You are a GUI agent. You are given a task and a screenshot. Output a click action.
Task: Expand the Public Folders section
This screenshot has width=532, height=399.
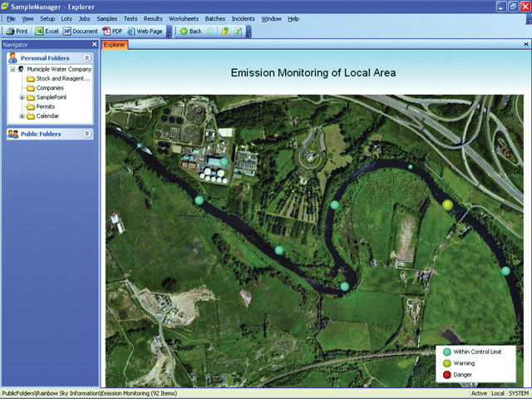pyautogui.click(x=87, y=134)
